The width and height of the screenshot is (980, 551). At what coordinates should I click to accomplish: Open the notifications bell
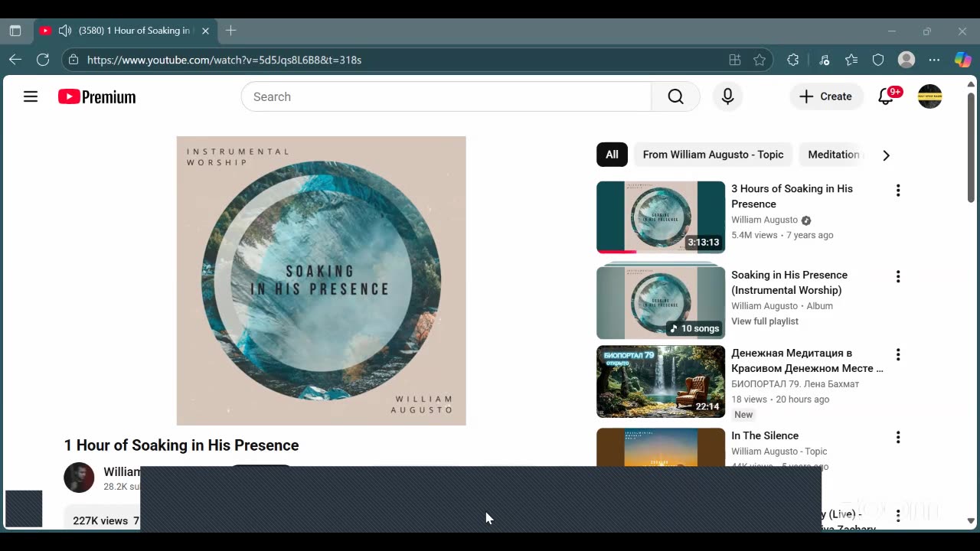point(886,96)
